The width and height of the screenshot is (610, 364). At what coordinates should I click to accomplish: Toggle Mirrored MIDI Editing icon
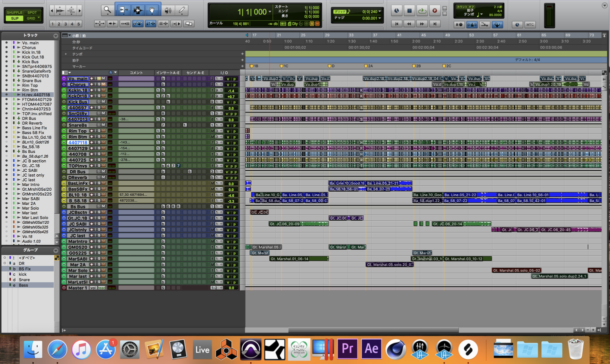click(x=125, y=23)
